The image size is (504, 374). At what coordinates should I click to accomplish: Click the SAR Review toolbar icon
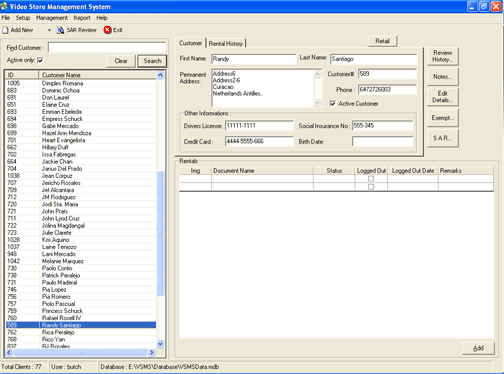coord(60,30)
